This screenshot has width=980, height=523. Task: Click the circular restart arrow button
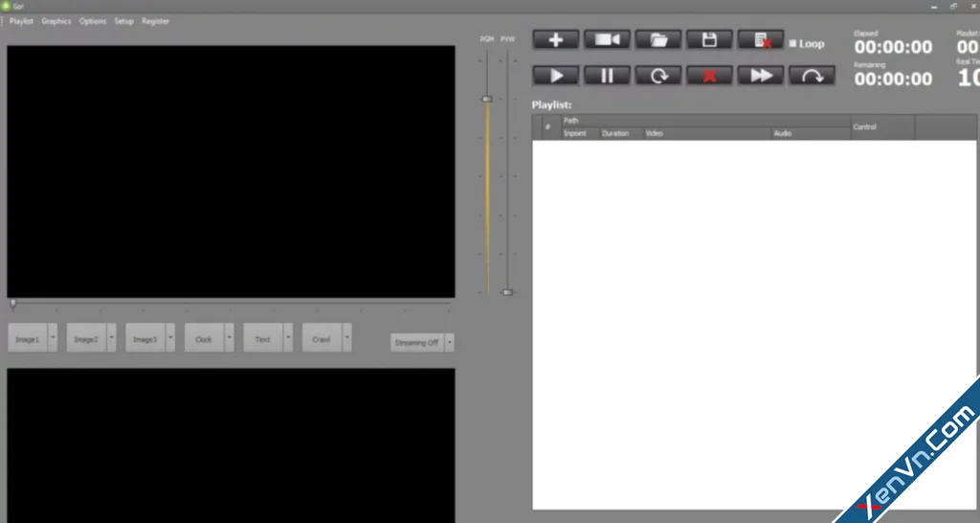658,76
